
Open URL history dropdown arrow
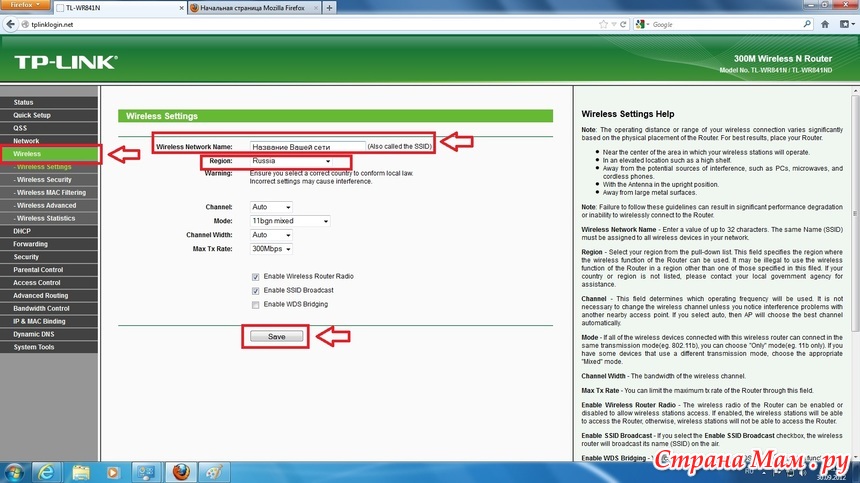pyautogui.click(x=614, y=24)
